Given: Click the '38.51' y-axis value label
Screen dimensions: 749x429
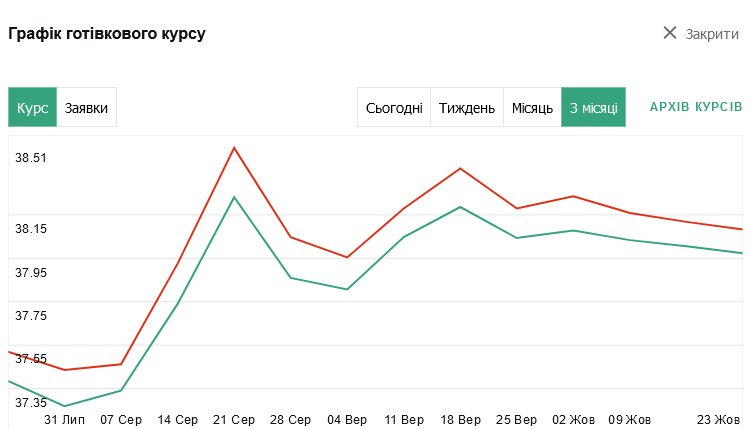Looking at the screenshot, I should click(x=31, y=157).
